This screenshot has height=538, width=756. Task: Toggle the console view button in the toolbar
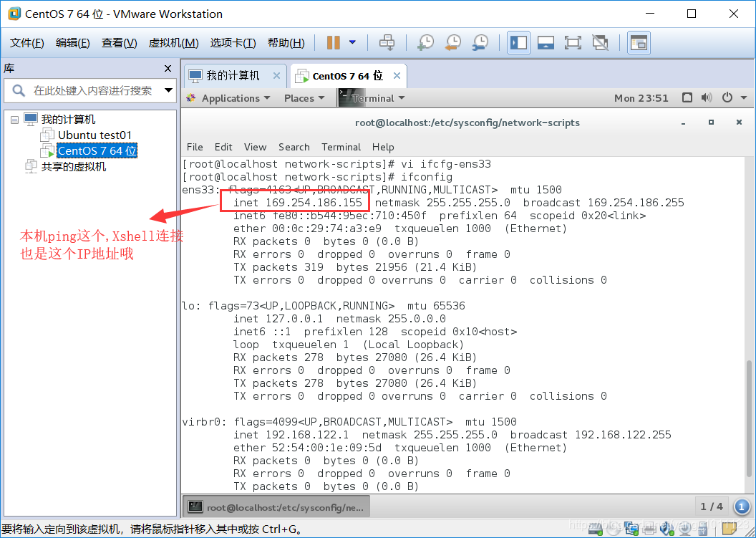[x=639, y=42]
